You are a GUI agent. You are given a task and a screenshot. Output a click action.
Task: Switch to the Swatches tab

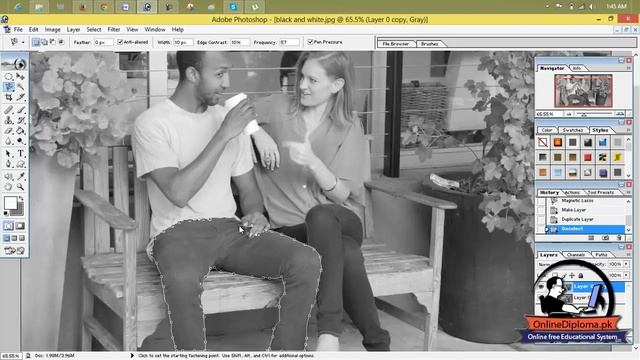(572, 130)
